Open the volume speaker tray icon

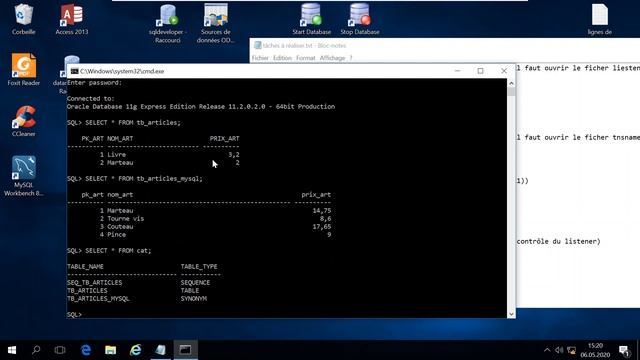pyautogui.click(x=559, y=350)
